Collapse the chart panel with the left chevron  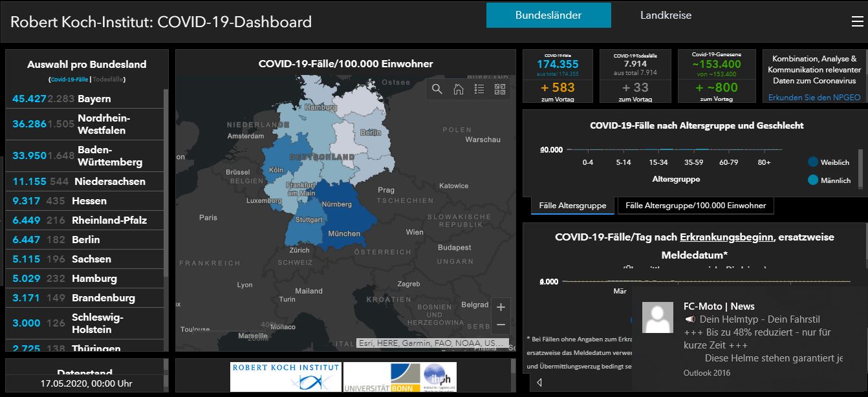(x=539, y=382)
